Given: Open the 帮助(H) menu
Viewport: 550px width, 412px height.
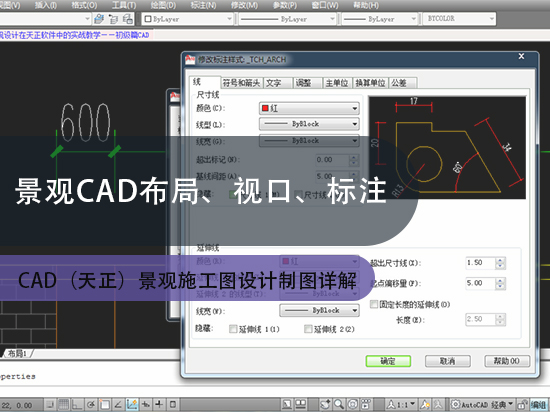Looking at the screenshot, I should [x=366, y=5].
